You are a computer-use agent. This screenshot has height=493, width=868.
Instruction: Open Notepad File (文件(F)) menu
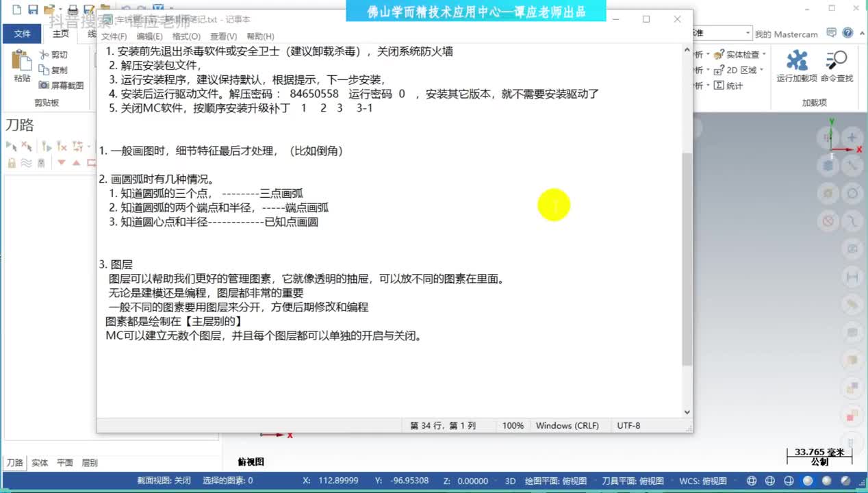point(114,36)
